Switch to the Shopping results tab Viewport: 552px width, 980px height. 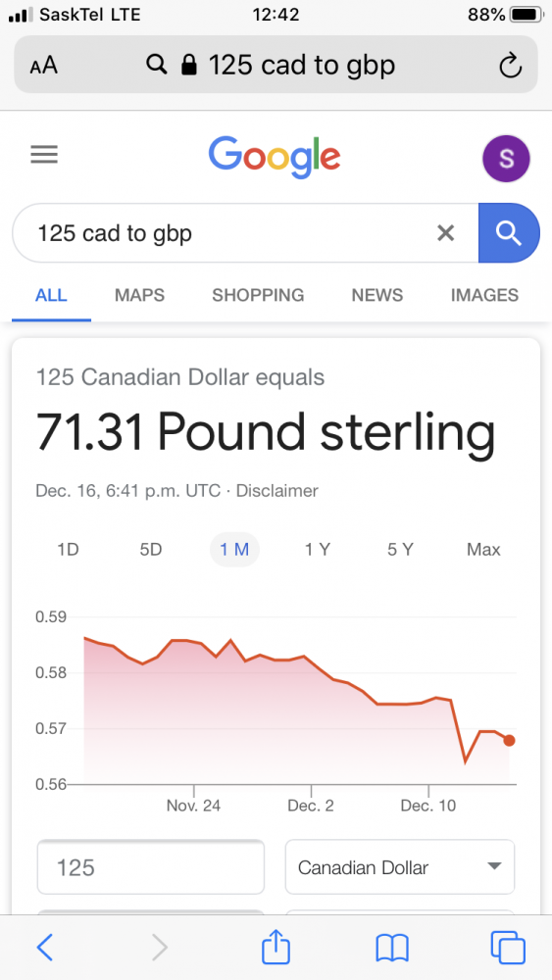(x=258, y=295)
